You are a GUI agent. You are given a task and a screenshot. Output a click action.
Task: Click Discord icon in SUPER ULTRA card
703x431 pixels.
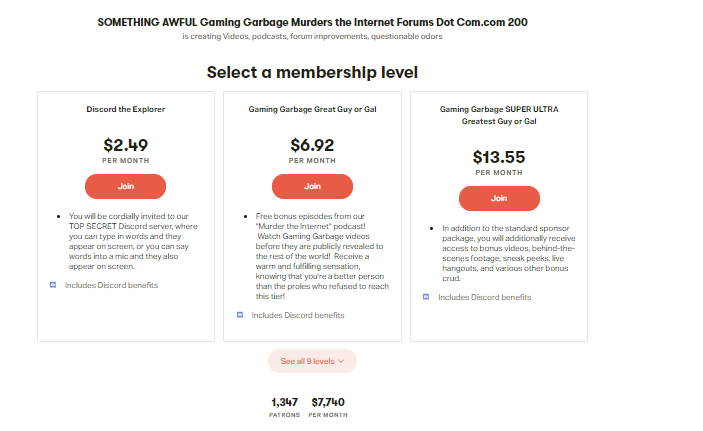tap(426, 297)
